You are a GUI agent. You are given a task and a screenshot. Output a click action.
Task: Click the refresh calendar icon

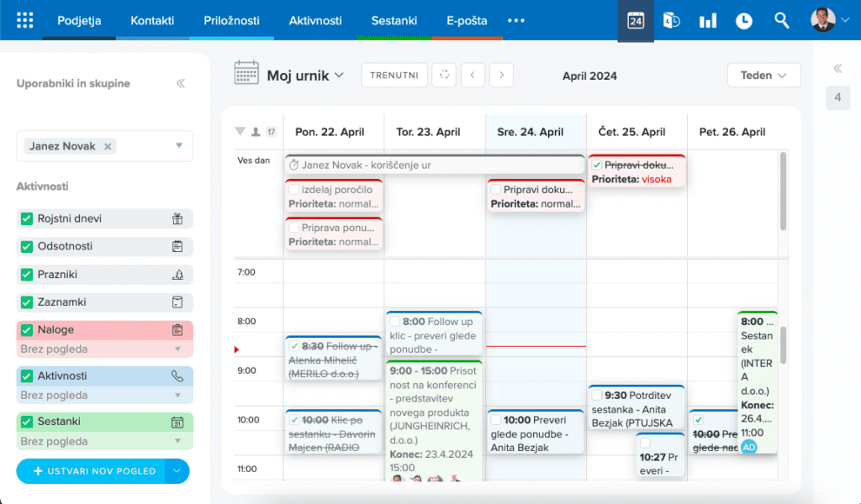tap(444, 76)
